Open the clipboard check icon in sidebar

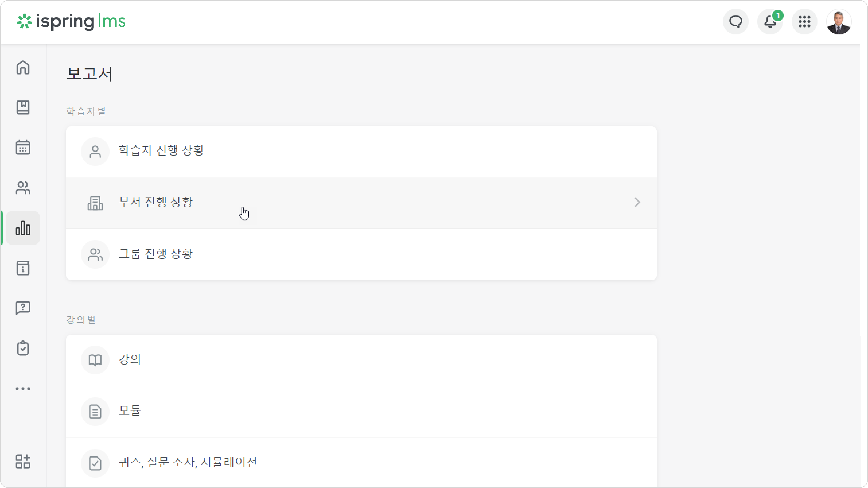click(23, 348)
